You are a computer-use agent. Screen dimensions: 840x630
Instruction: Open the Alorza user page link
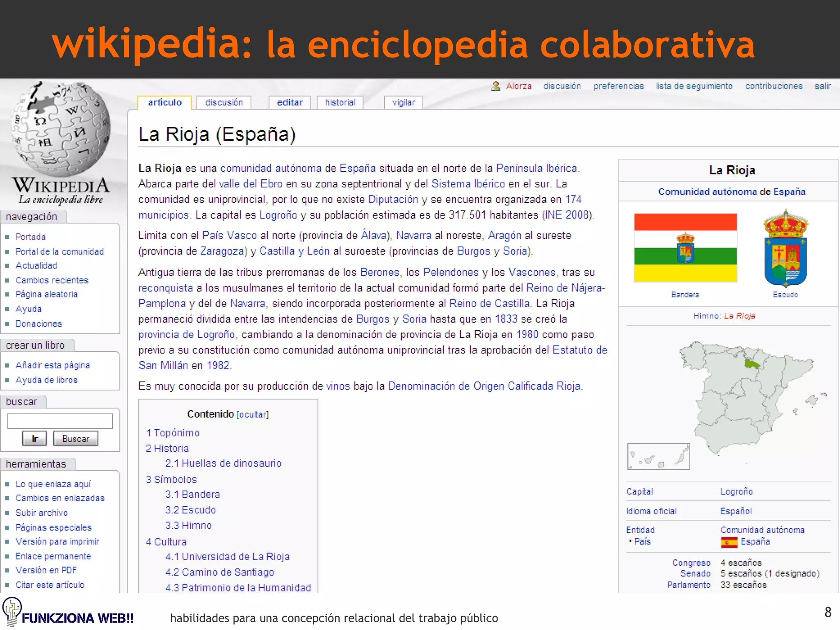click(518, 86)
